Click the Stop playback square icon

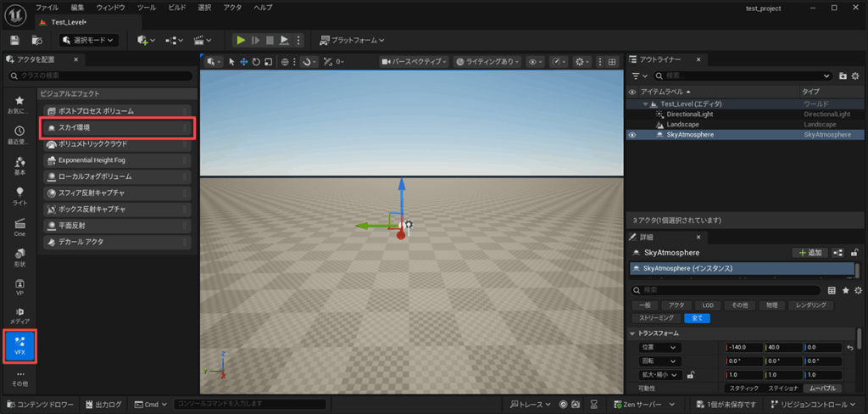tap(270, 40)
